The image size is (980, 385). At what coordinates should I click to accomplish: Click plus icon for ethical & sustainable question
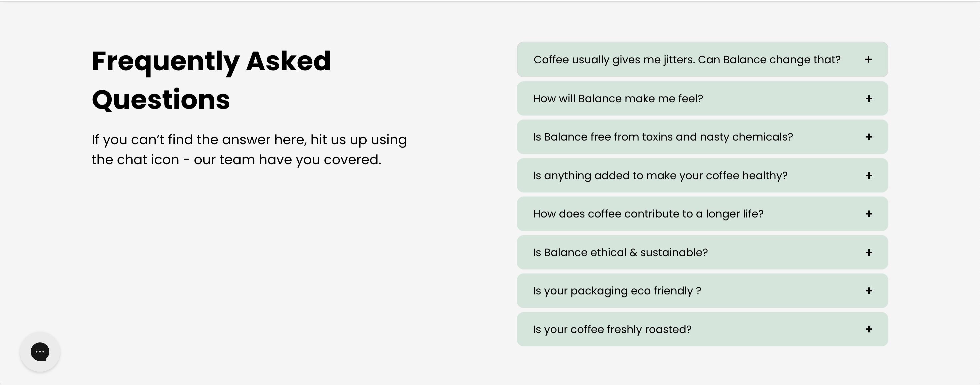pyautogui.click(x=869, y=252)
